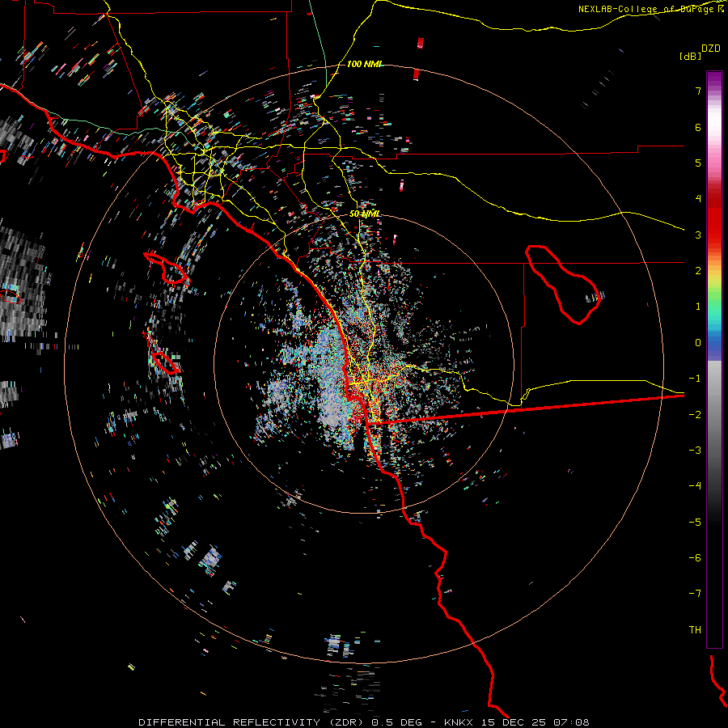Image resolution: width=728 pixels, height=728 pixels.
Task: Click the 4 value on color scale
Action: click(698, 199)
